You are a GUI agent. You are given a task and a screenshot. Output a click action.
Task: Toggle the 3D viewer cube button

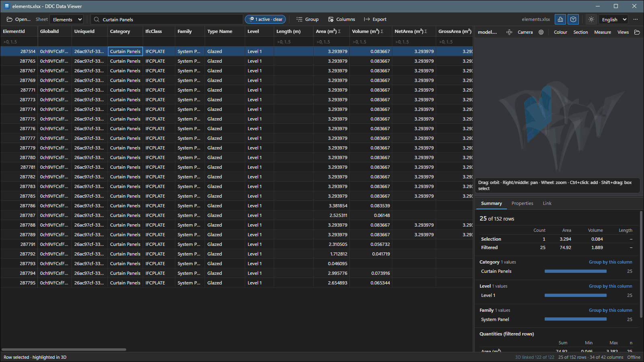[x=573, y=19]
